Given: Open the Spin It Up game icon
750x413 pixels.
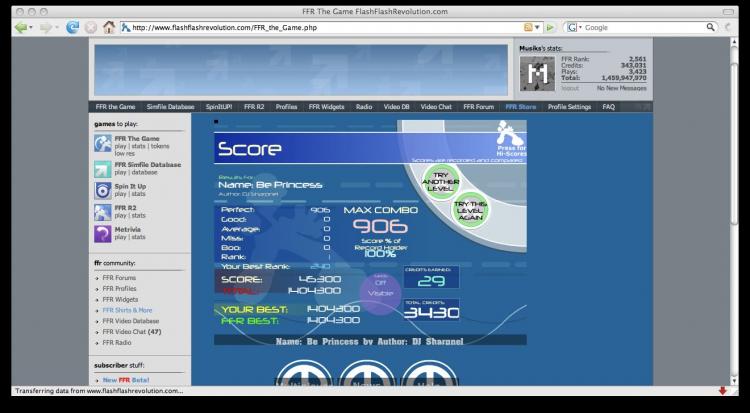Looking at the screenshot, I should coord(103,189).
